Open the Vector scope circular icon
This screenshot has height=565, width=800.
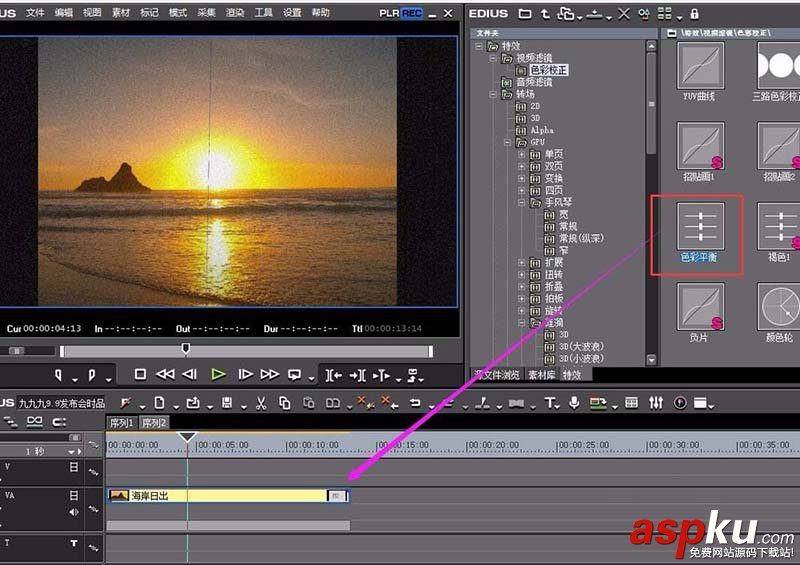tap(680, 403)
